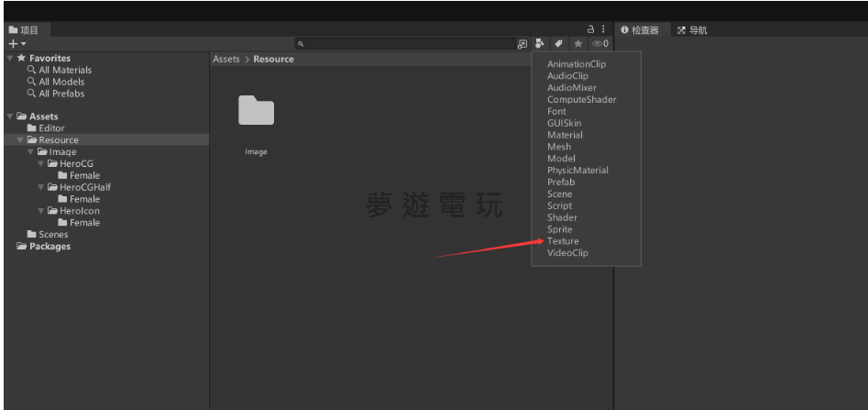Screen dimensions: 868x410
Task: Open the large Image folder thumbnail
Action: (x=256, y=111)
